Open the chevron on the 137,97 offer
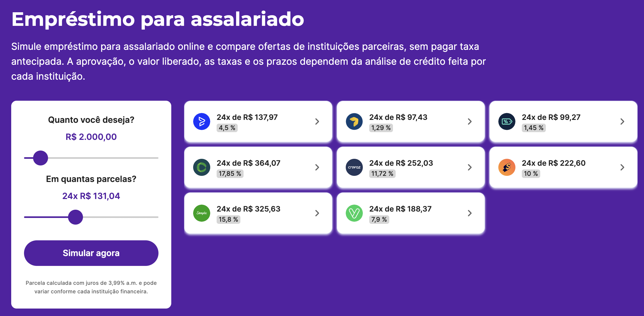Screen dimensions: 644x316 click(317, 121)
